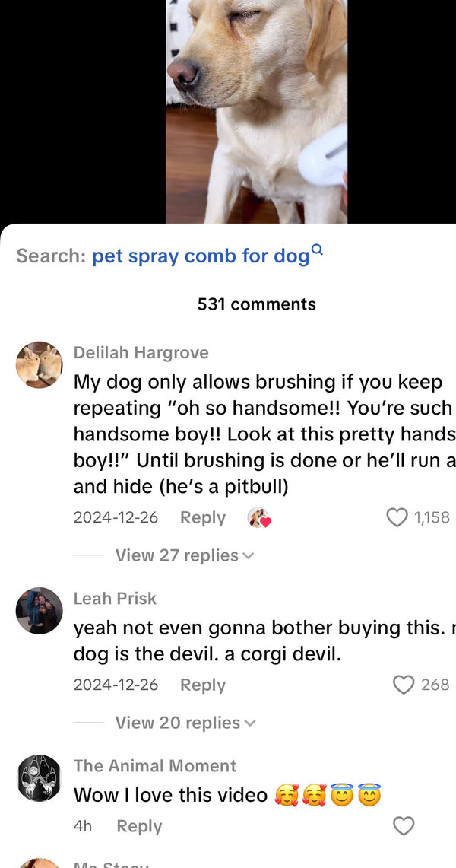
Task: Like The Animal Moment's comment
Action: (404, 826)
